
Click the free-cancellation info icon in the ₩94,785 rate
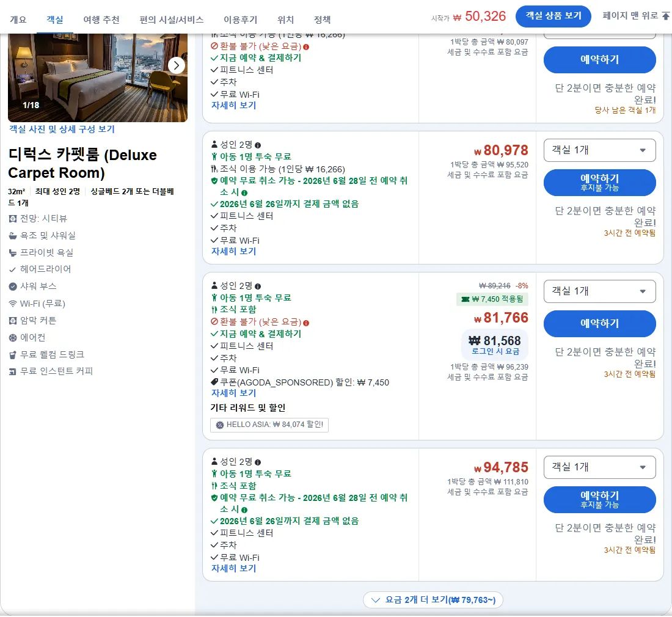click(x=244, y=510)
